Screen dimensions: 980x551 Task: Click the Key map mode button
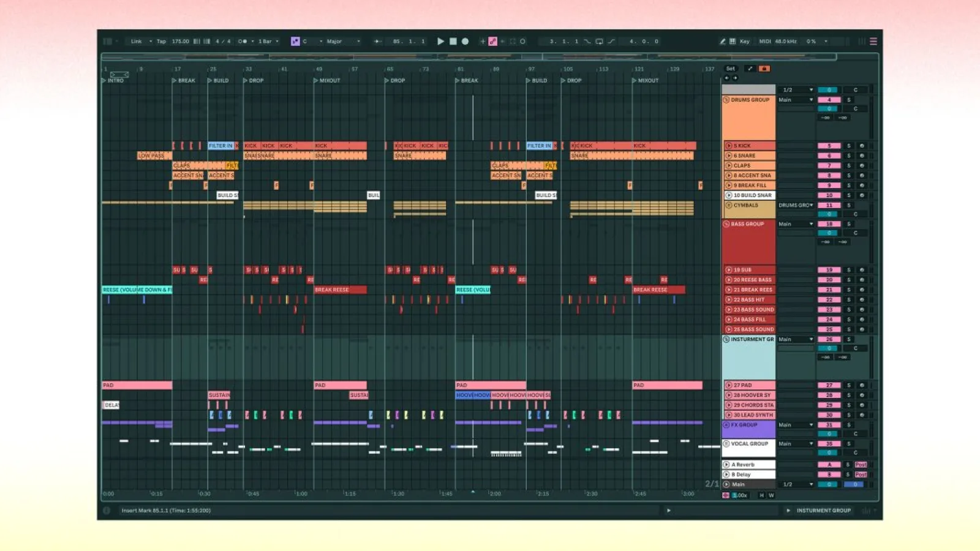(x=745, y=41)
